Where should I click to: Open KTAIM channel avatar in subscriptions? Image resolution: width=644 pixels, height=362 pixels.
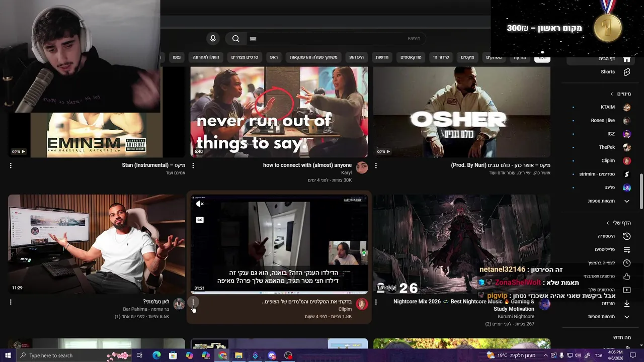[627, 107]
